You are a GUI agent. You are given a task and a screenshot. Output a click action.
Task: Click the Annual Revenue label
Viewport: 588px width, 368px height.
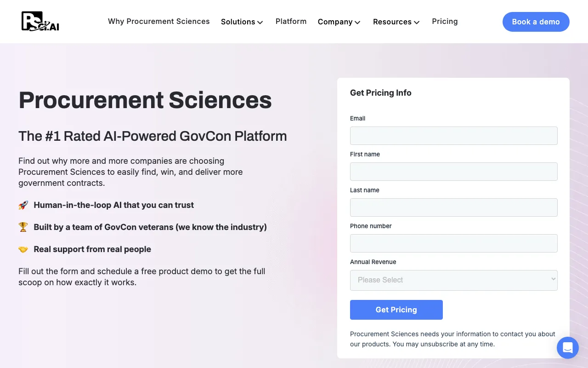[373, 262]
